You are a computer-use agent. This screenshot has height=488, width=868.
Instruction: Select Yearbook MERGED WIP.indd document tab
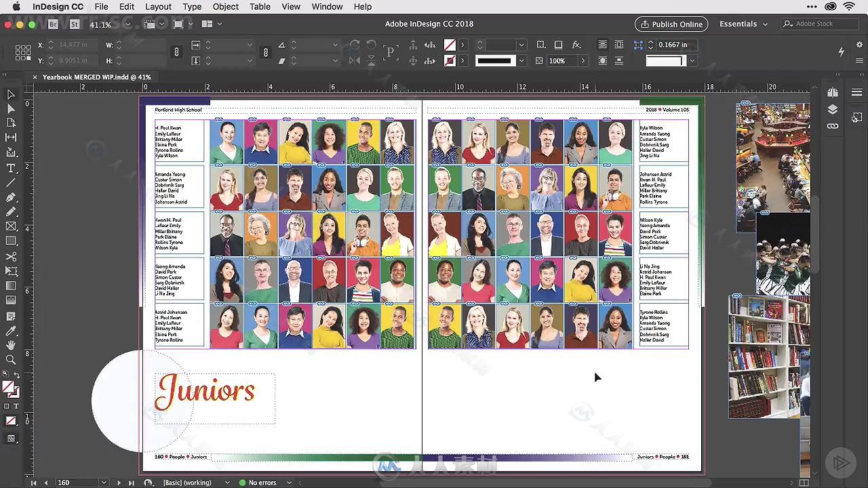pos(96,77)
